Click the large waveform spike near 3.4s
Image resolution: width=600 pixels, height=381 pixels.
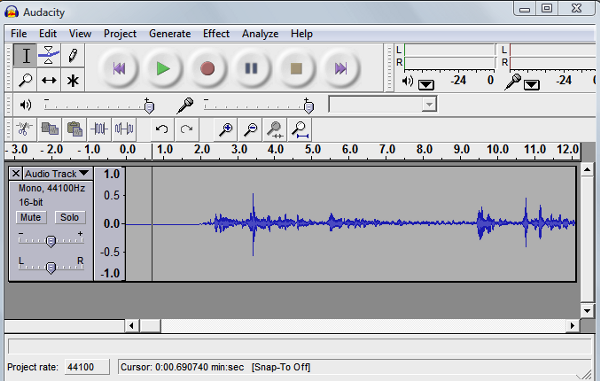tap(253, 224)
